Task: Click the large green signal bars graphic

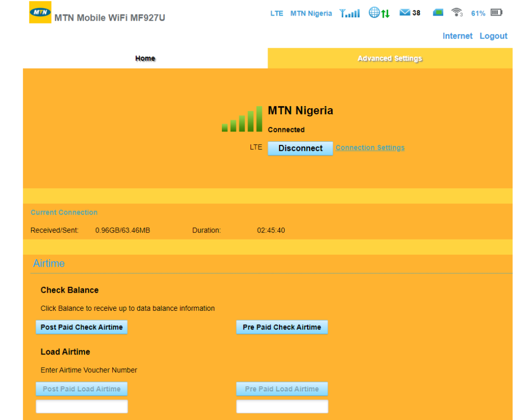Action: click(242, 119)
